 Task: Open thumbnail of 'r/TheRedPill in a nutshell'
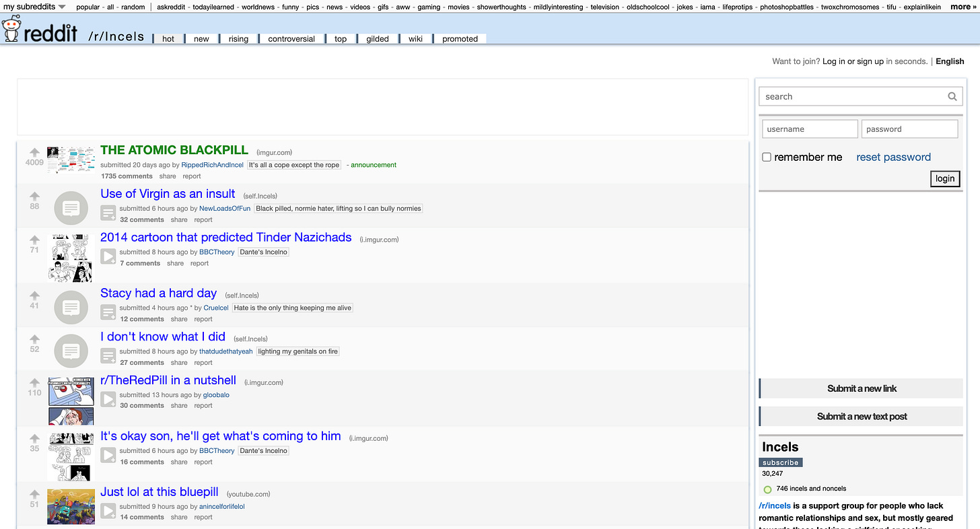tap(71, 400)
